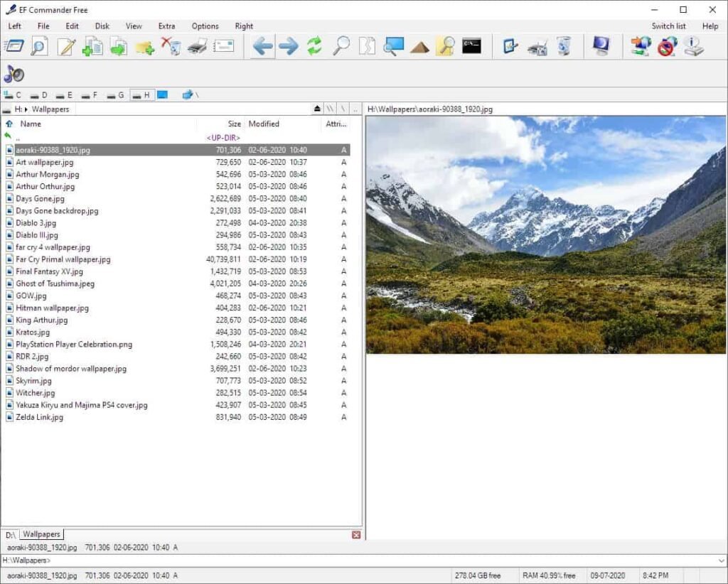Expand the H: breadcrumb arrow
Viewport: 728px width, 584px height.
click(26, 109)
